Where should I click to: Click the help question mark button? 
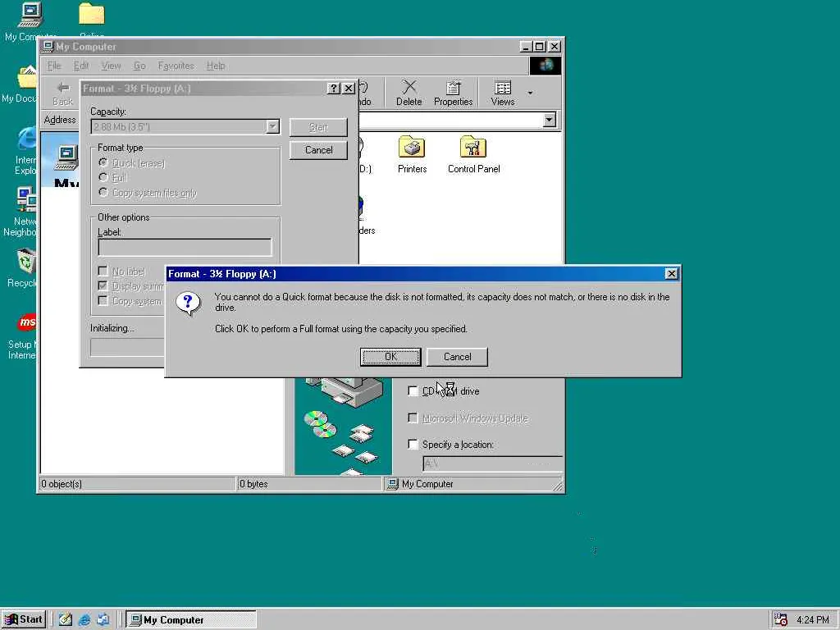[x=334, y=89]
